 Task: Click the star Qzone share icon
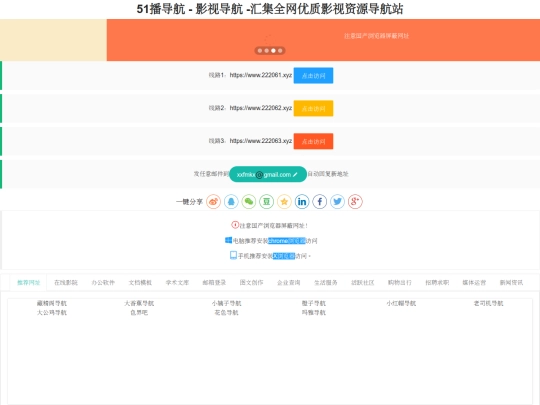(284, 201)
